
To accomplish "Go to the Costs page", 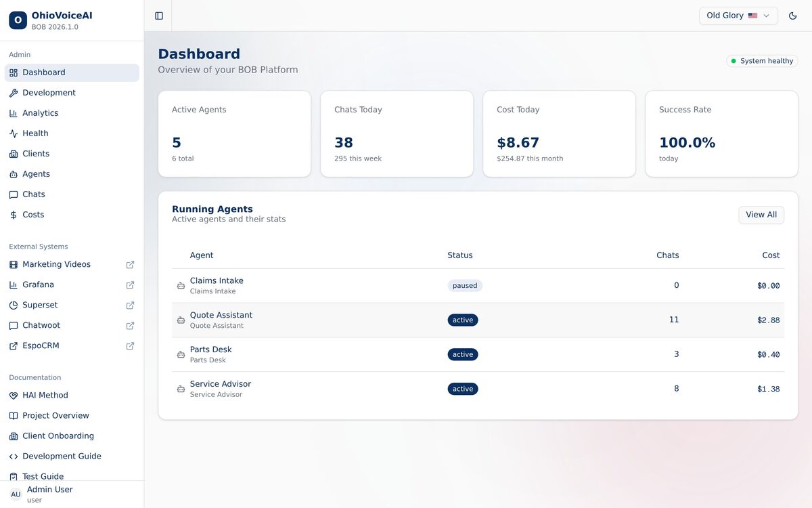I will (x=33, y=215).
